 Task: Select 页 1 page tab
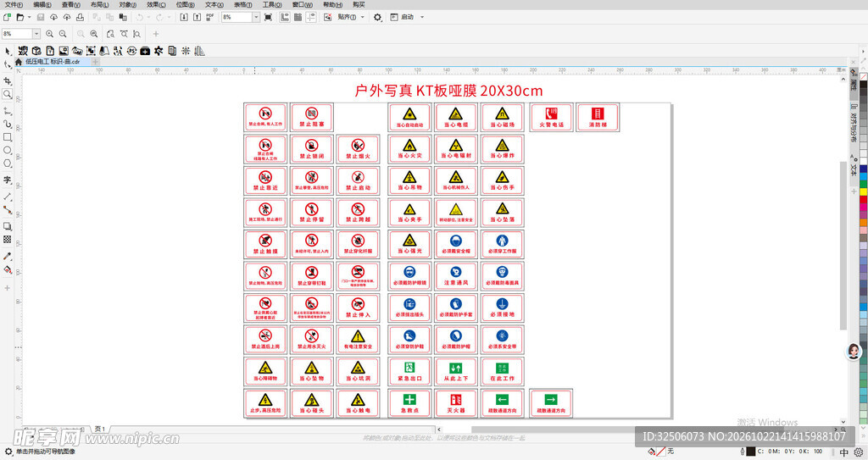pos(100,429)
